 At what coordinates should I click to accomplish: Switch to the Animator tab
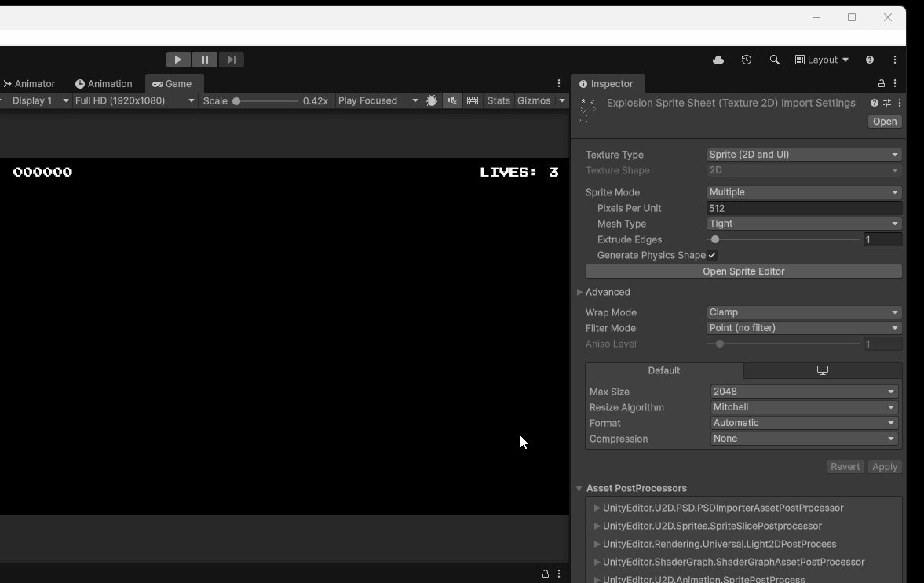30,84
